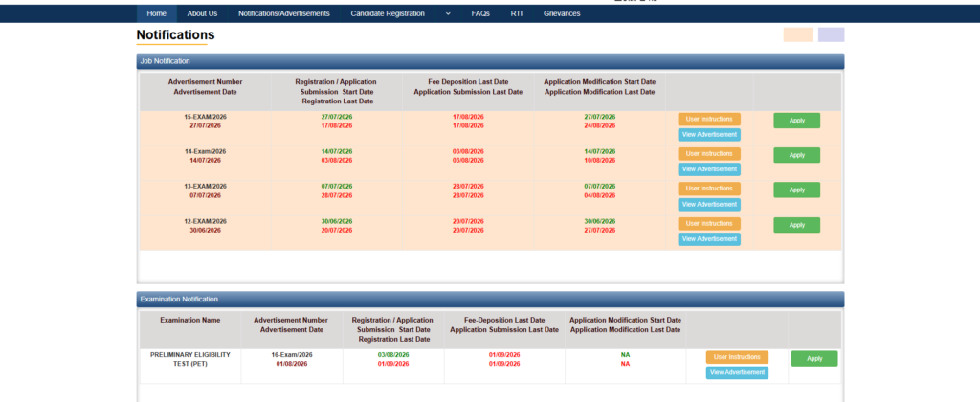Apply for 15-EXAM/2026 advertisement
This screenshot has width=980, height=402.
point(797,121)
